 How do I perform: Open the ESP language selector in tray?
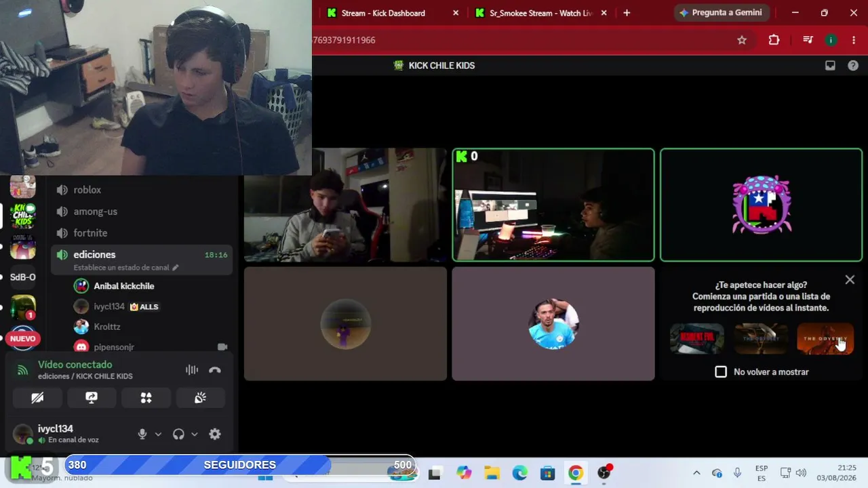pyautogui.click(x=762, y=473)
